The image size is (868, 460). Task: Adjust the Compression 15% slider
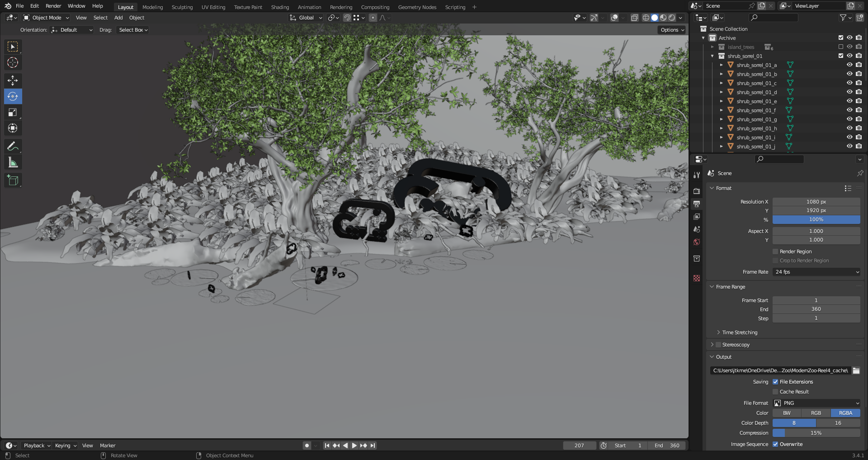point(816,433)
